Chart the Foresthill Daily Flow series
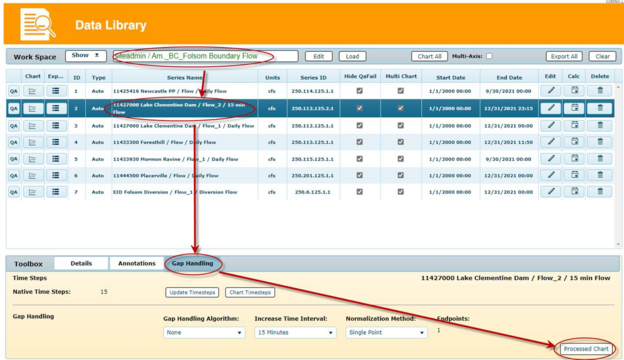This screenshot has width=624, height=360. [32, 142]
